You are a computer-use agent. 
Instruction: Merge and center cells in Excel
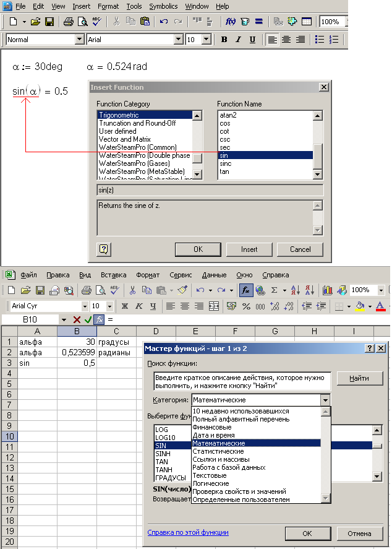tap(214, 306)
